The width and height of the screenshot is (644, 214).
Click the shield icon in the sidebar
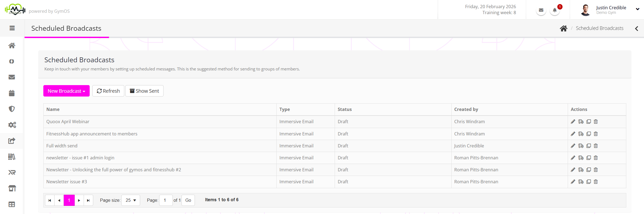[12, 109]
